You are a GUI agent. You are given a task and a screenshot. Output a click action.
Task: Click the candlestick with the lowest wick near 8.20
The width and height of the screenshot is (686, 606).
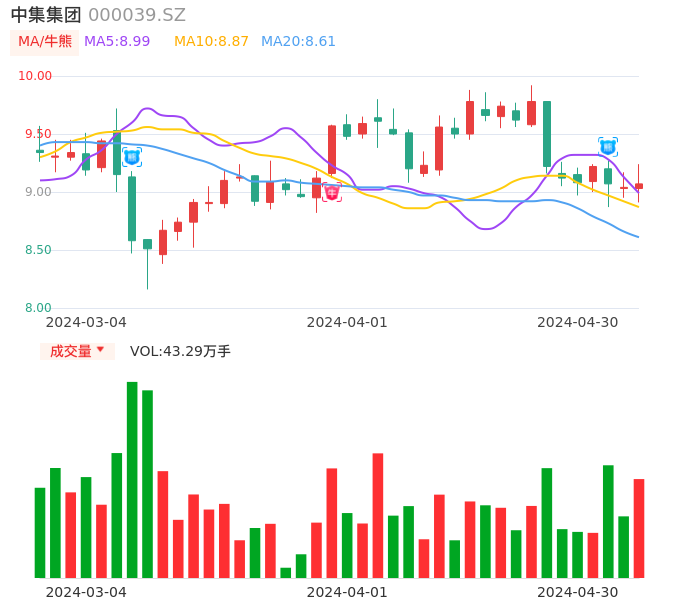click(147, 264)
